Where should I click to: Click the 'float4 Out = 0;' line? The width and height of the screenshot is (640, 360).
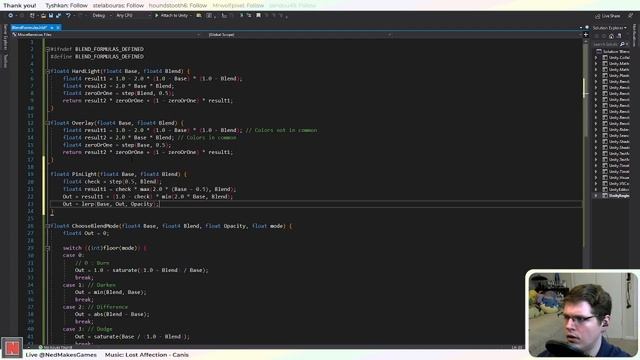click(x=86, y=233)
